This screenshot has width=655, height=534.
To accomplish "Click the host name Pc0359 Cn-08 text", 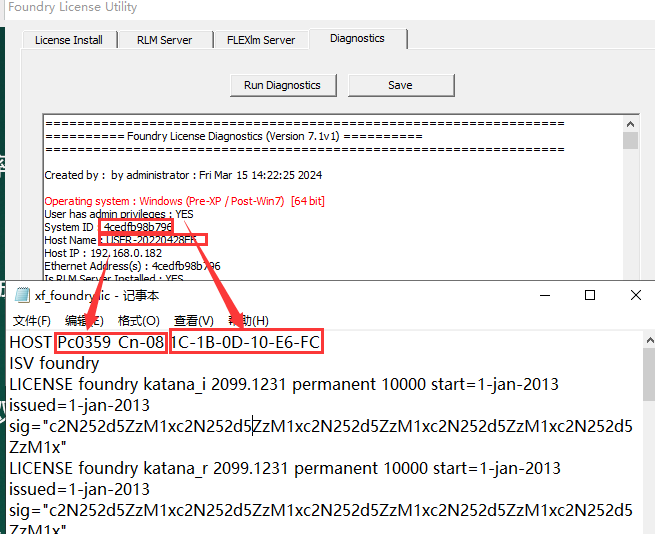I will [x=111, y=342].
